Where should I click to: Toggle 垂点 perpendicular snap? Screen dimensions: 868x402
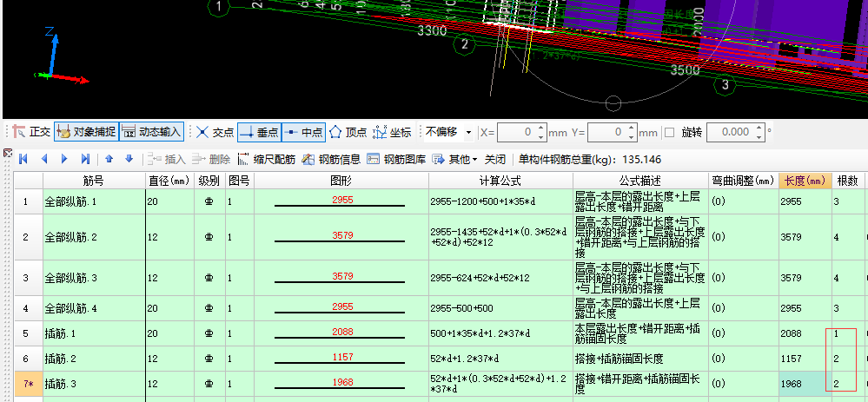tap(260, 132)
